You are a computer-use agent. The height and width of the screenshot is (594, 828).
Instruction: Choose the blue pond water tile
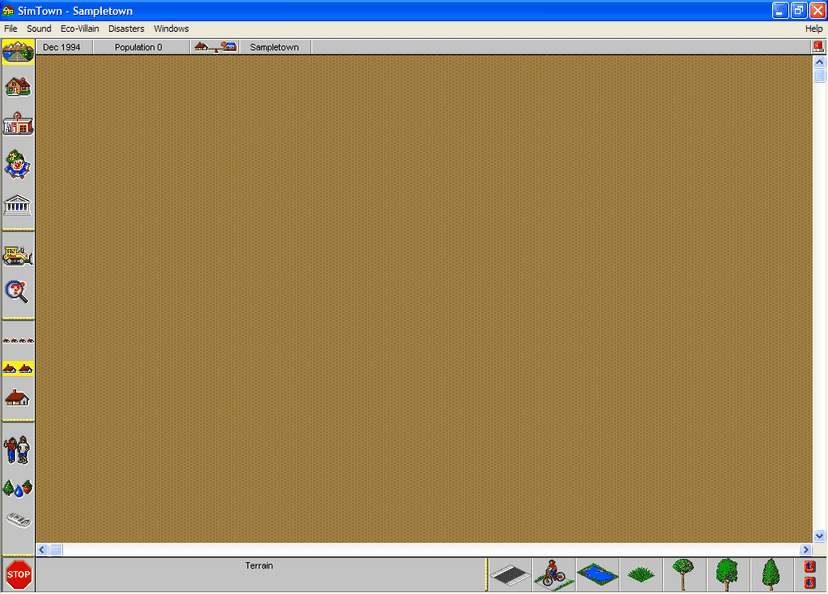pos(598,574)
